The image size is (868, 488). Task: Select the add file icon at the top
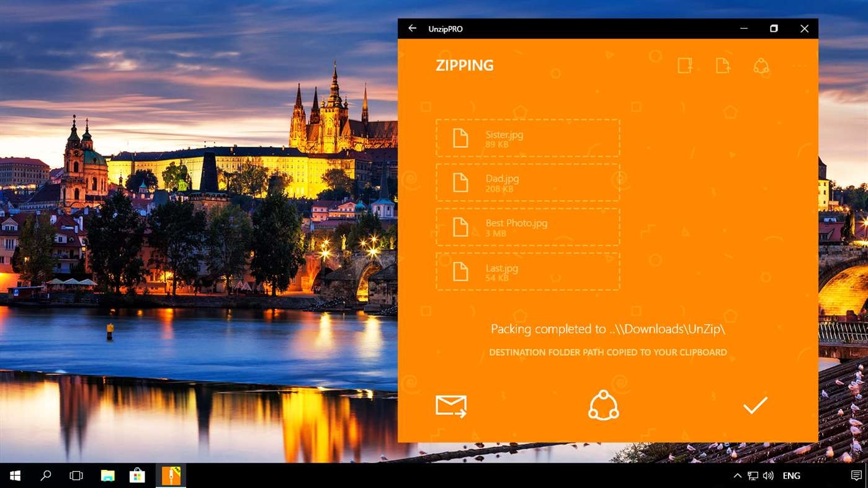[x=722, y=66]
